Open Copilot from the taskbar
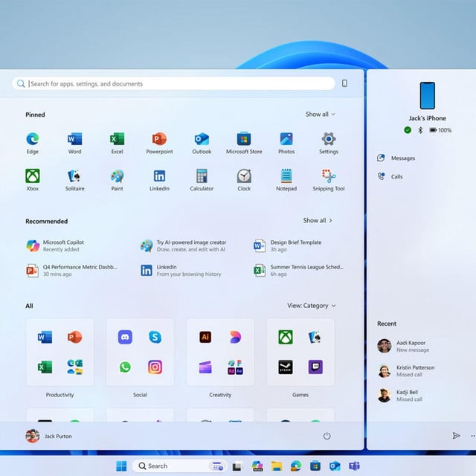Image resolution: width=476 pixels, height=476 pixels. coord(257,466)
